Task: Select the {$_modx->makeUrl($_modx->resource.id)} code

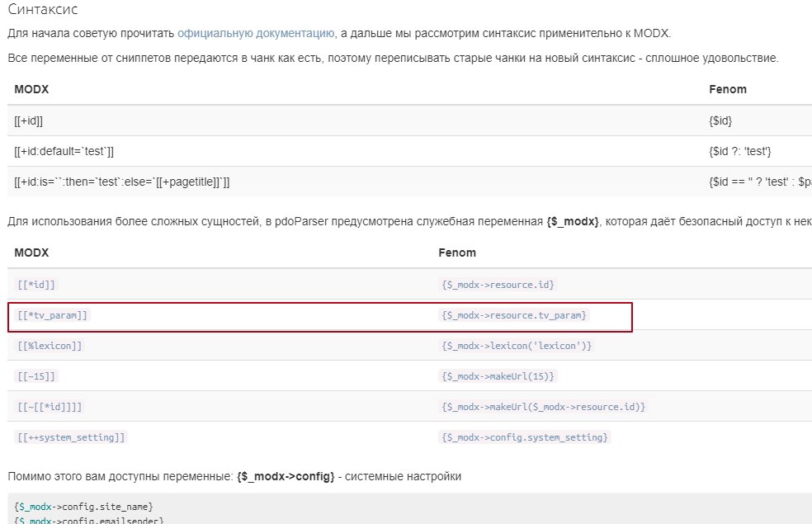Action: (x=543, y=407)
